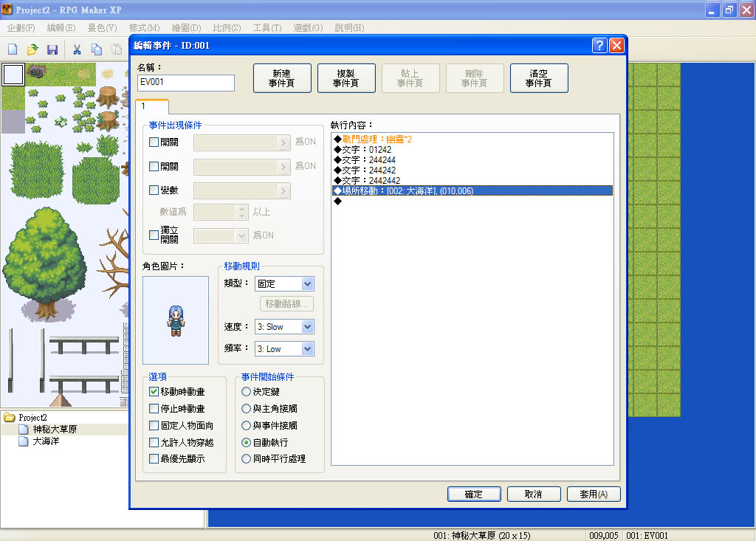
Task: Select the 文字：244244 command line
Action: (472, 160)
